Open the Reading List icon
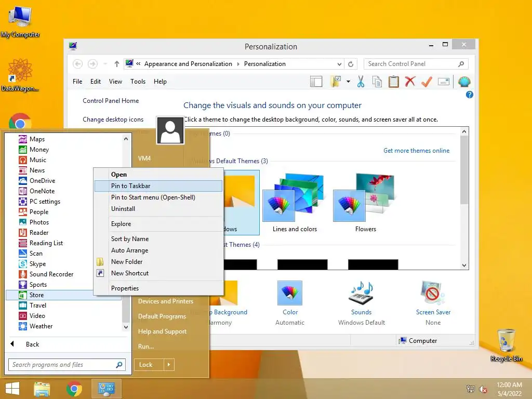This screenshot has height=399, width=532. [x=23, y=243]
